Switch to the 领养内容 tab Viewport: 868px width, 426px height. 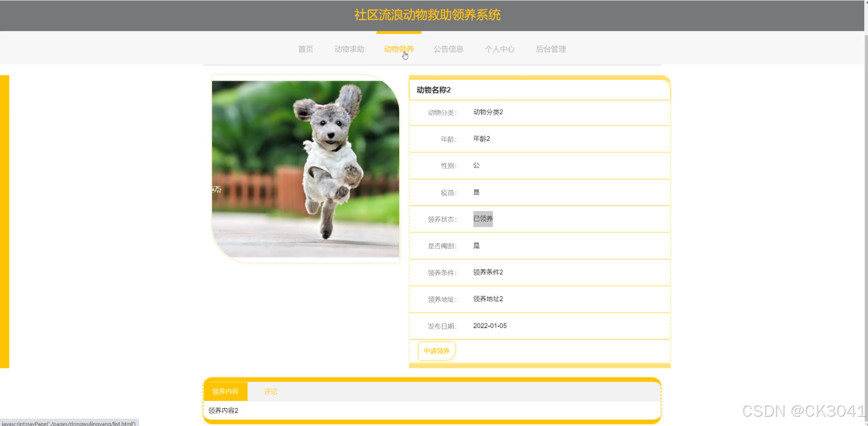tap(225, 392)
